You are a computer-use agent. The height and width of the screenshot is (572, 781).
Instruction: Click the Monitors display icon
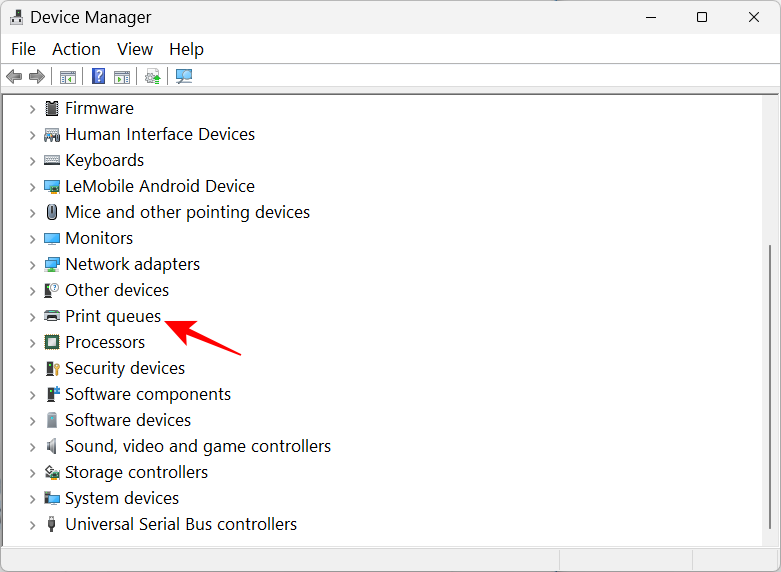(52, 238)
